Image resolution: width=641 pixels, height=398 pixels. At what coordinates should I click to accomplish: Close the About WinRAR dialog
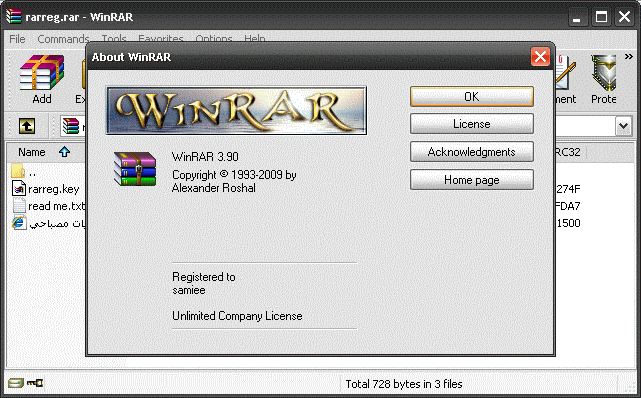pos(540,56)
